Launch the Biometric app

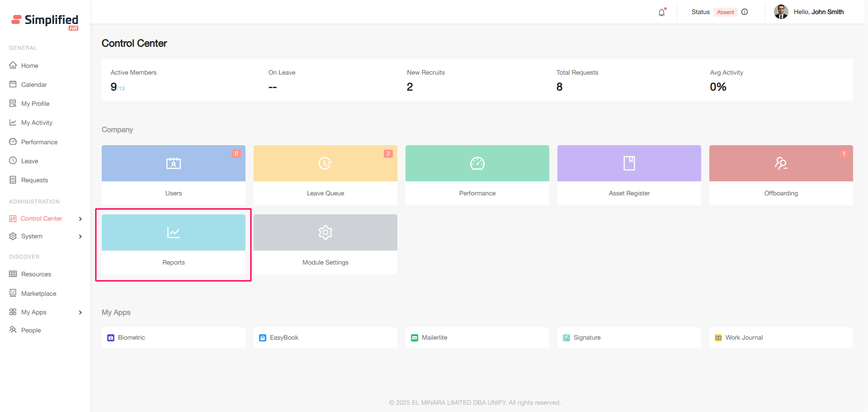tap(131, 338)
